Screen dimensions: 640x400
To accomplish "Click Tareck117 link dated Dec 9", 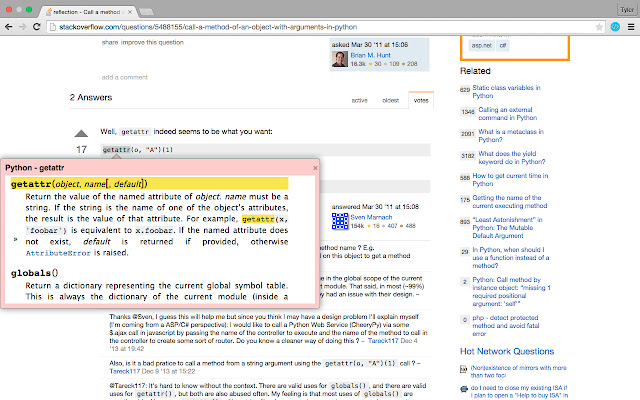I will [124, 371].
